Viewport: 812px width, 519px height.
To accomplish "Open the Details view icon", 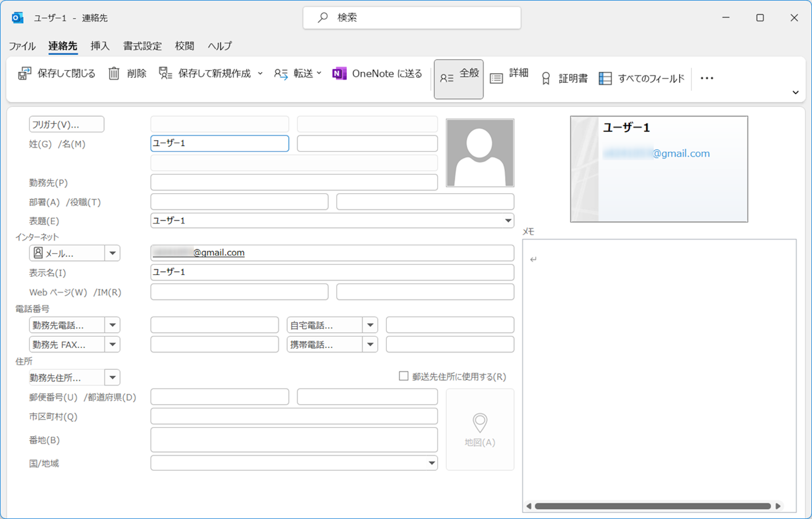I will click(496, 78).
